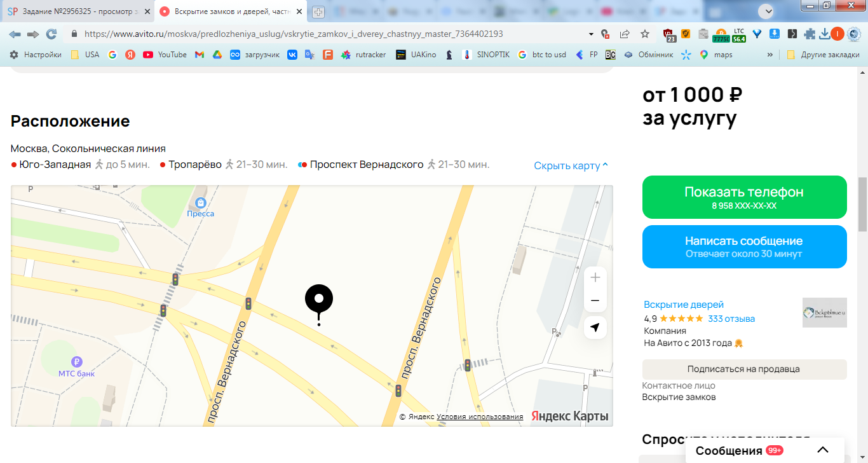Open the Вскрытие дверей seller link
The height and width of the screenshot is (463, 868).
coord(684,305)
